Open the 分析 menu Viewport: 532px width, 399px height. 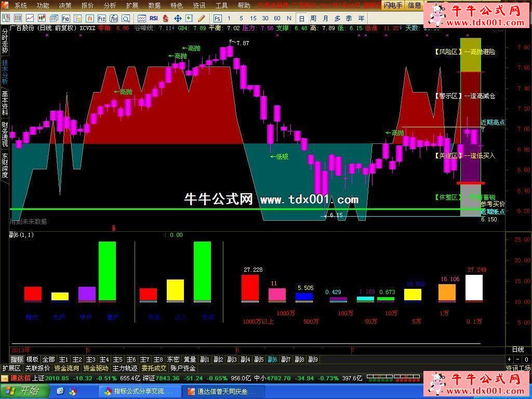click(x=110, y=6)
